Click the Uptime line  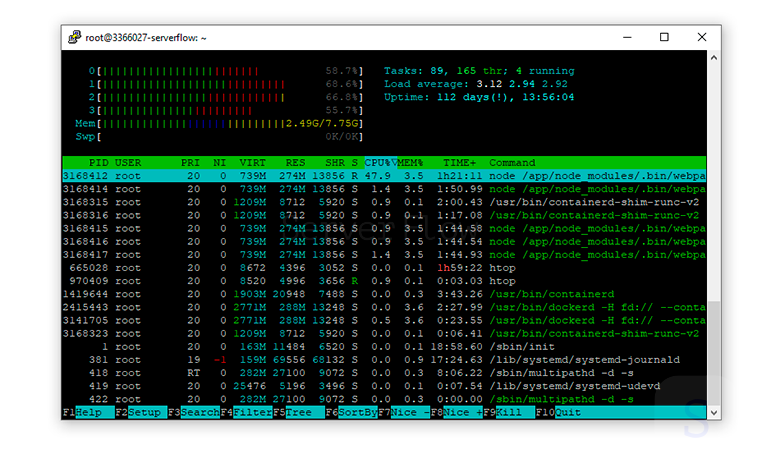point(479,97)
